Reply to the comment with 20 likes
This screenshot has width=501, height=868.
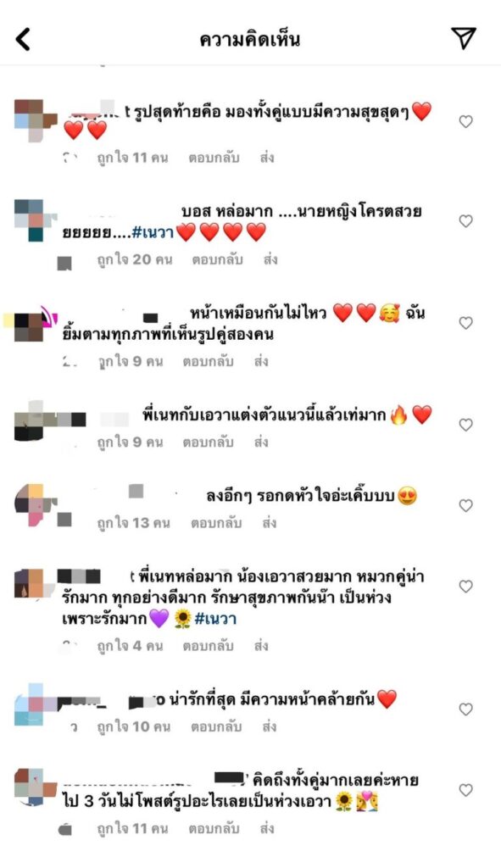point(217,259)
